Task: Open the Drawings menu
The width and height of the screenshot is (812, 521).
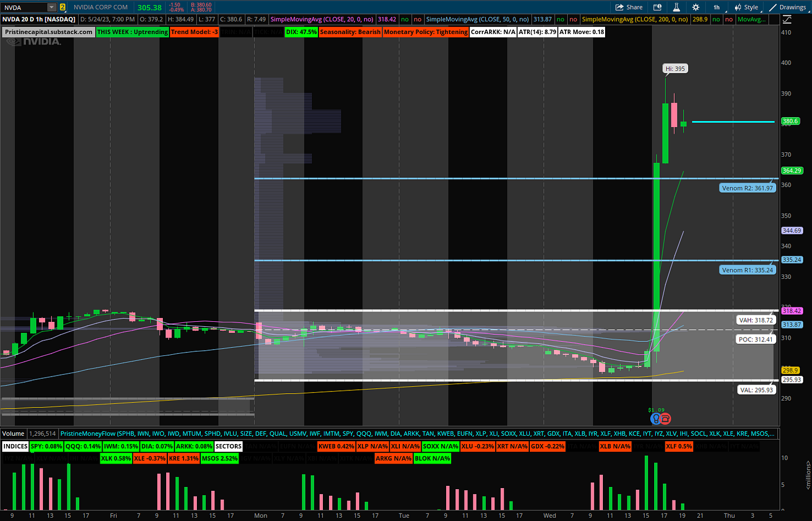Action: (787, 7)
